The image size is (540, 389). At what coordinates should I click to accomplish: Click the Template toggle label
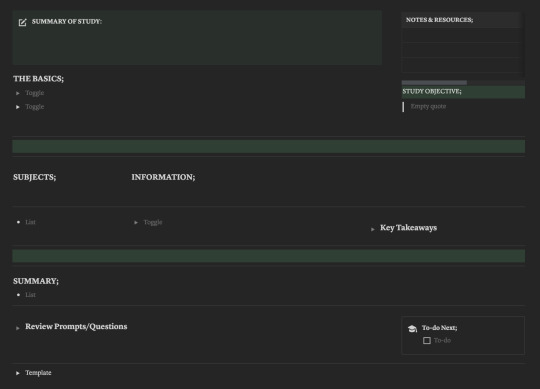click(x=38, y=373)
